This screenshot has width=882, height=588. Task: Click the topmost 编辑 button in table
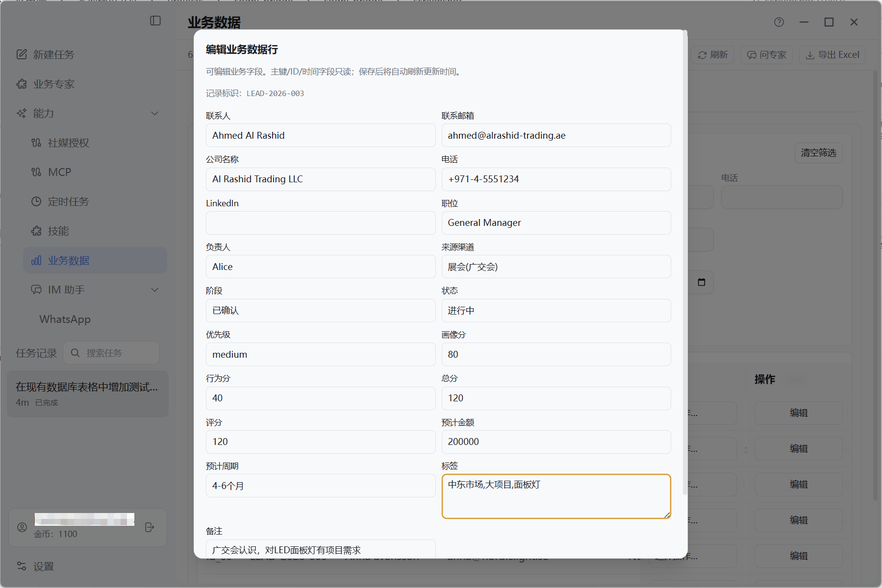coord(799,413)
